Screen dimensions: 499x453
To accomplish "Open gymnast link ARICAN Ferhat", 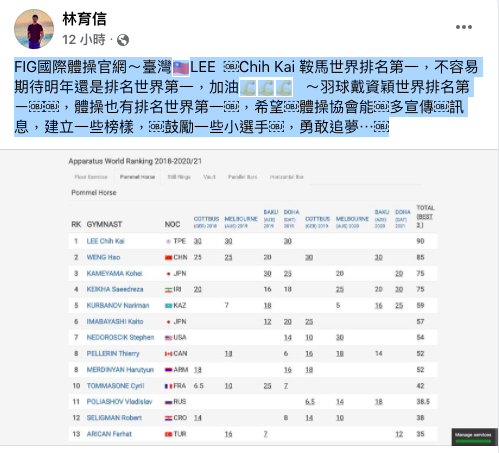I will pos(109,434).
